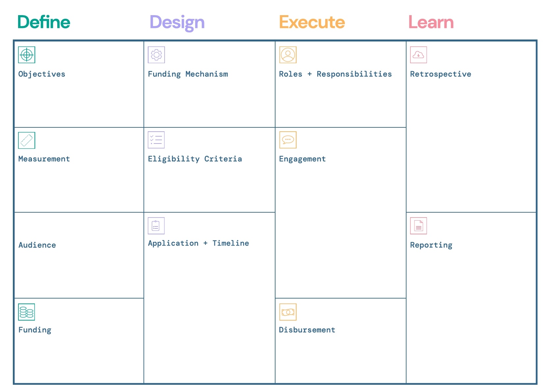The image size is (549, 392).
Task: Click the Application + Timeline label
Action: [198, 243]
